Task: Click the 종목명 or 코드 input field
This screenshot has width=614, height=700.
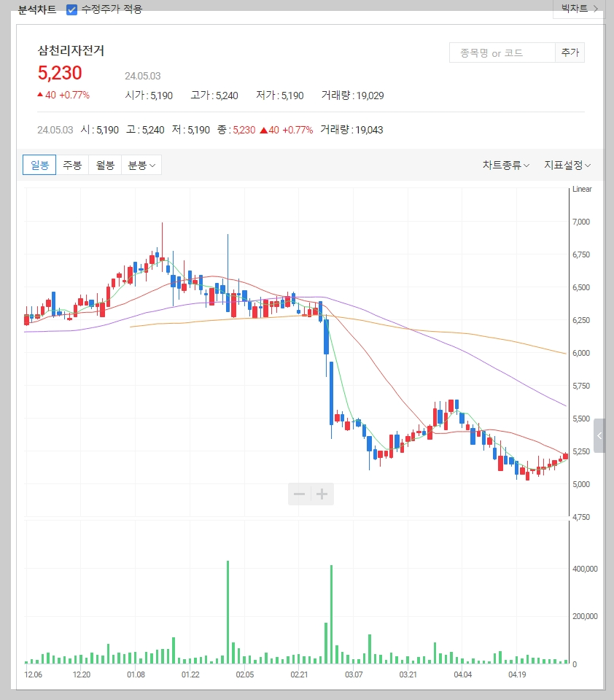Action: tap(502, 52)
